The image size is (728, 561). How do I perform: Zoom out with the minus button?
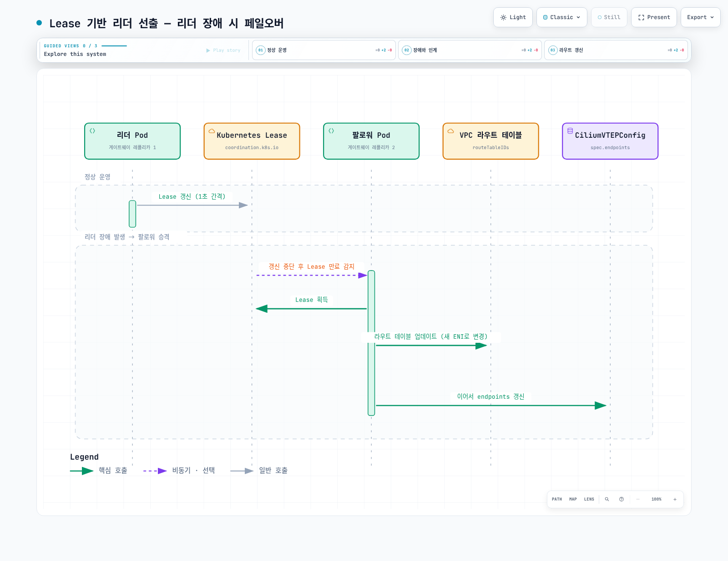point(638,499)
